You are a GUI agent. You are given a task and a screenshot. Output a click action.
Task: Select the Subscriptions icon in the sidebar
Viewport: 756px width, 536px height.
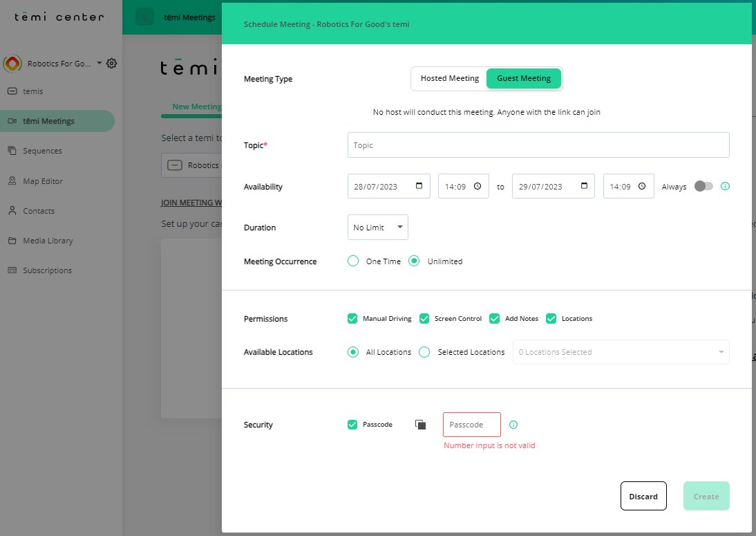(13, 270)
